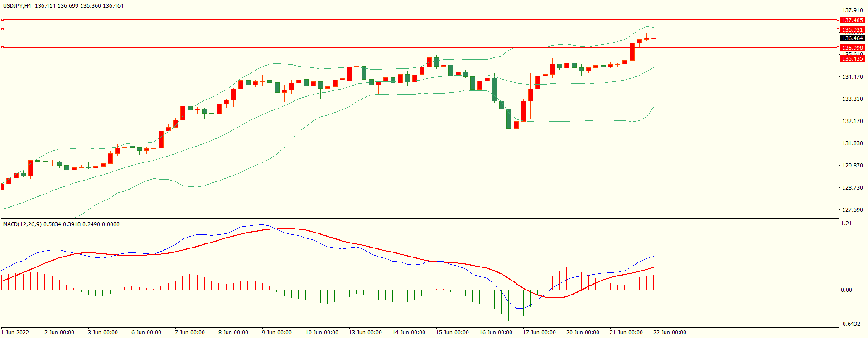Click the 137.405 red price tag
The image size is (868, 338).
coord(852,20)
